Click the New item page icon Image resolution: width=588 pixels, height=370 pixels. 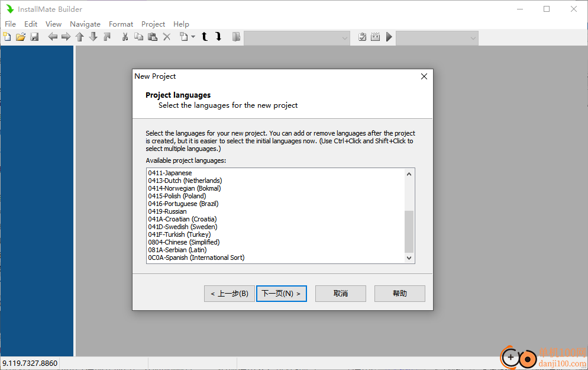[x=184, y=37]
